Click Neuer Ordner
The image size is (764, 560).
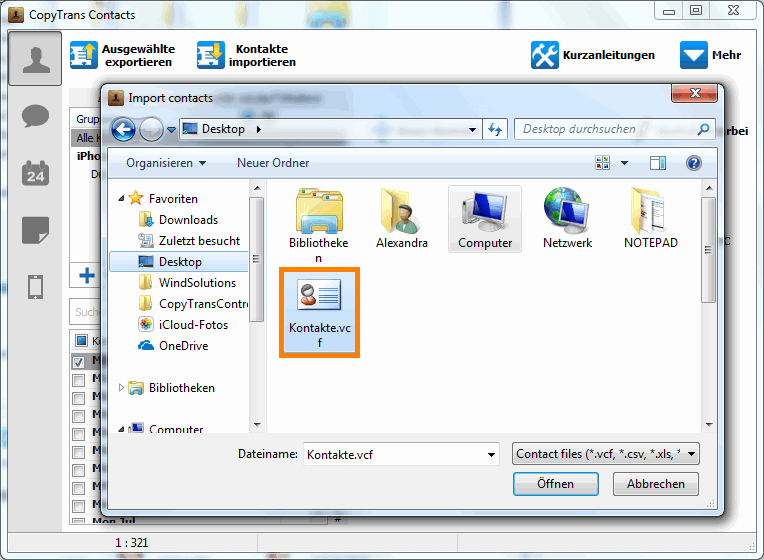coord(273,163)
